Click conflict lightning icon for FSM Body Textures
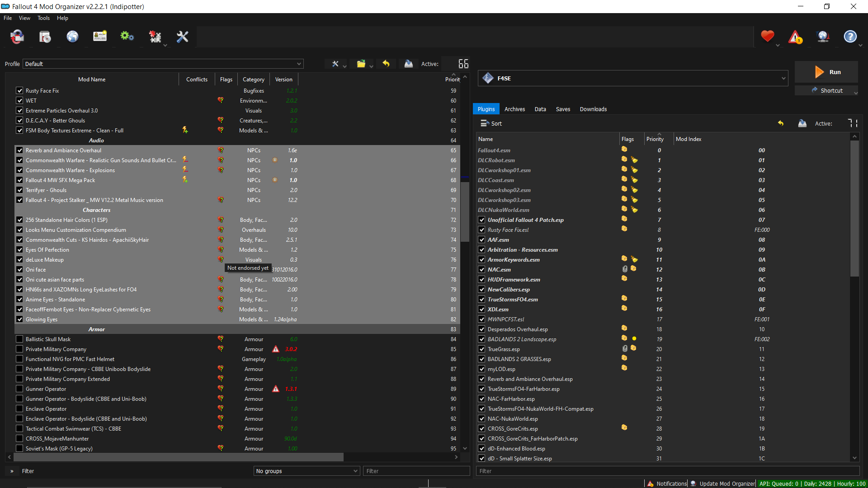 [185, 130]
